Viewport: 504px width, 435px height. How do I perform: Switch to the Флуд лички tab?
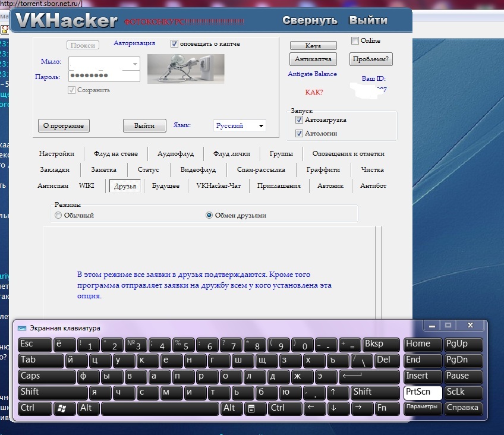coord(231,153)
